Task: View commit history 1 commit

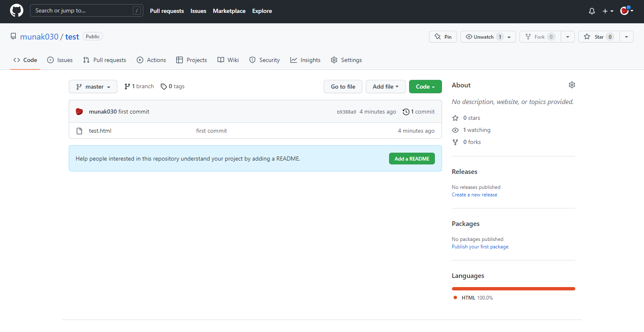Action: tap(419, 111)
